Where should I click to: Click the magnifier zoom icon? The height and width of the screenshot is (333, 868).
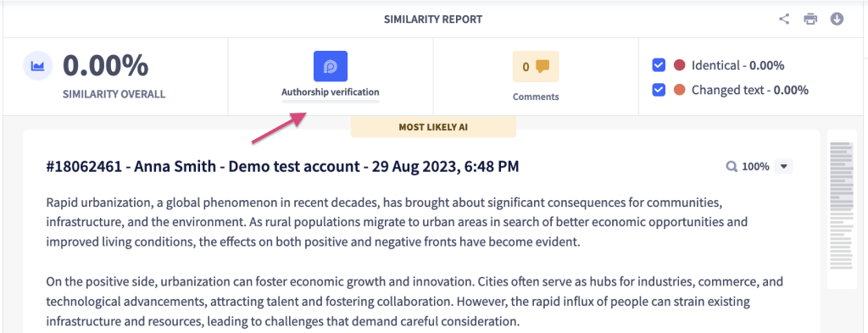point(732,166)
